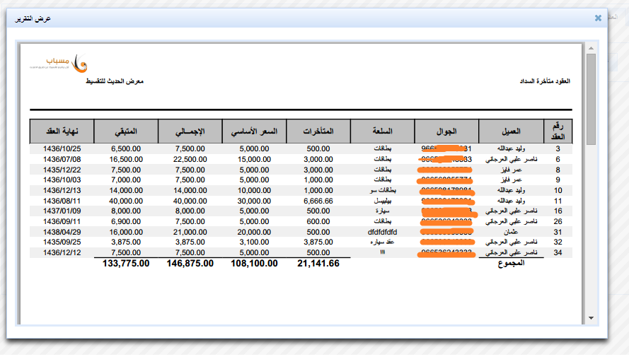Select the السعر الأساسي column header
The width and height of the screenshot is (629, 364).
click(x=254, y=131)
